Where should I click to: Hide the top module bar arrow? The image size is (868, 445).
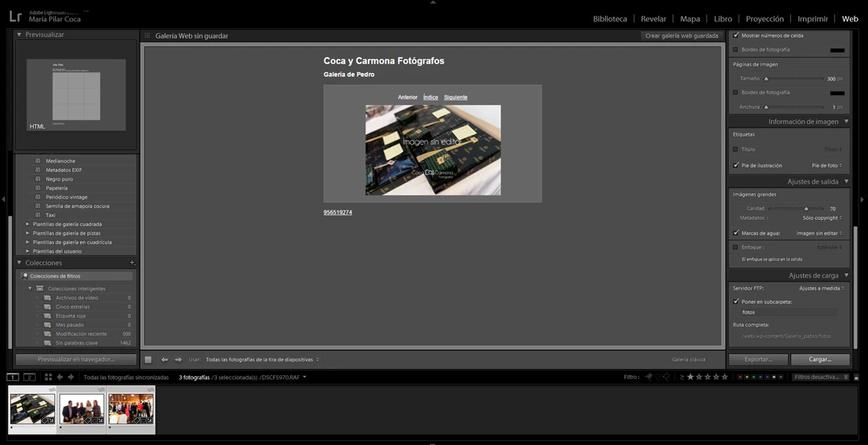(x=433, y=2)
